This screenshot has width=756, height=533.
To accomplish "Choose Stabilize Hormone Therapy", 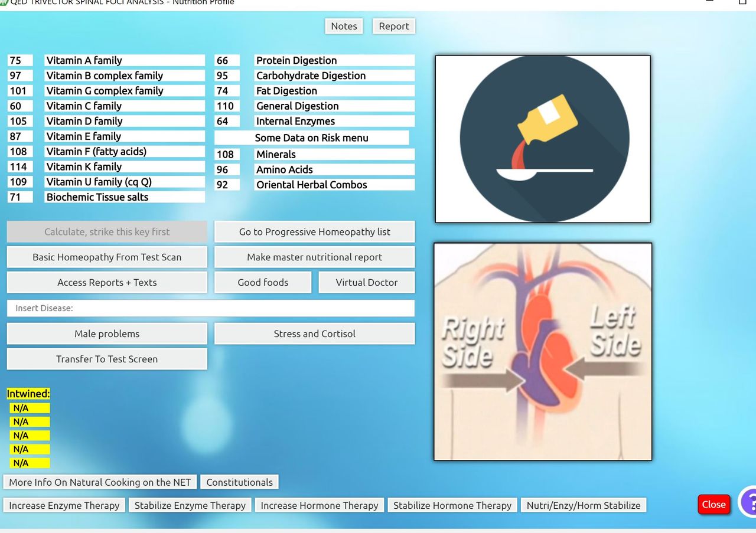I will [x=452, y=505].
